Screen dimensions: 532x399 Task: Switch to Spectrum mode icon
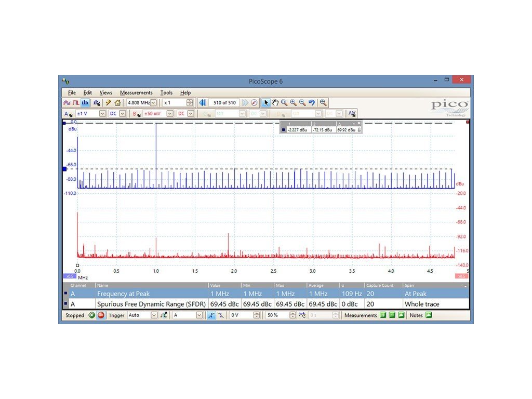tap(85, 103)
